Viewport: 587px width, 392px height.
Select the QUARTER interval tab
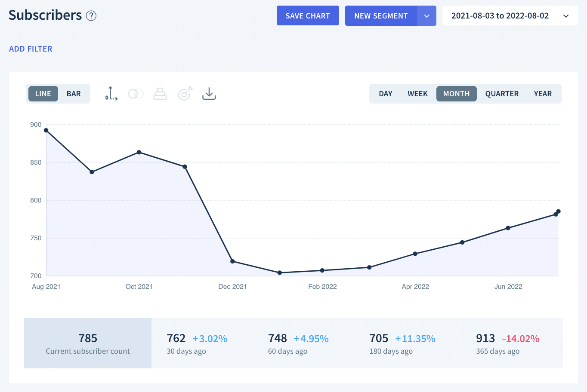tap(502, 94)
